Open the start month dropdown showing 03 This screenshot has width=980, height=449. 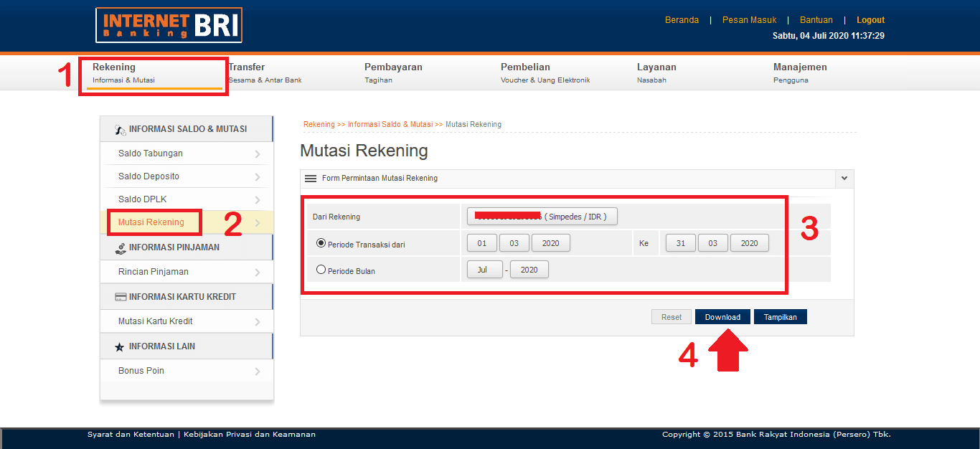click(514, 243)
